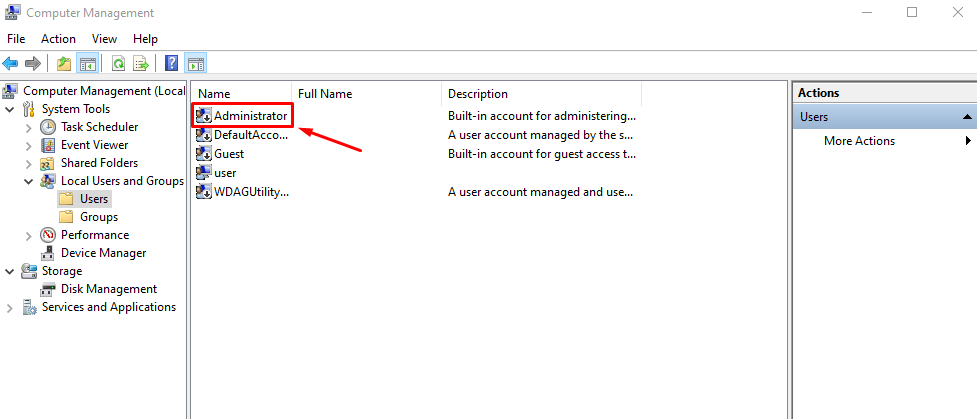Click the Administrator account icon
977x419 pixels.
coord(204,116)
